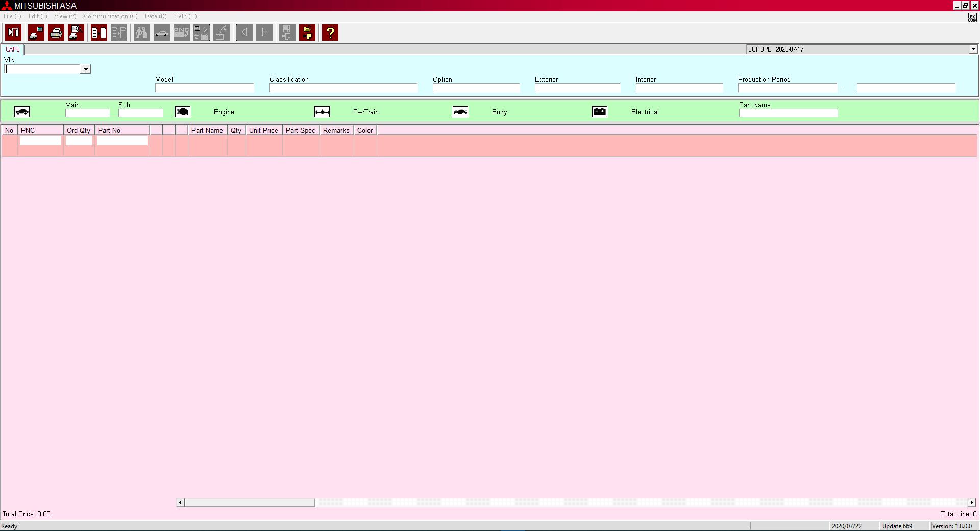The image size is (980, 531).
Task: Click the Part No column header
Action: (122, 130)
